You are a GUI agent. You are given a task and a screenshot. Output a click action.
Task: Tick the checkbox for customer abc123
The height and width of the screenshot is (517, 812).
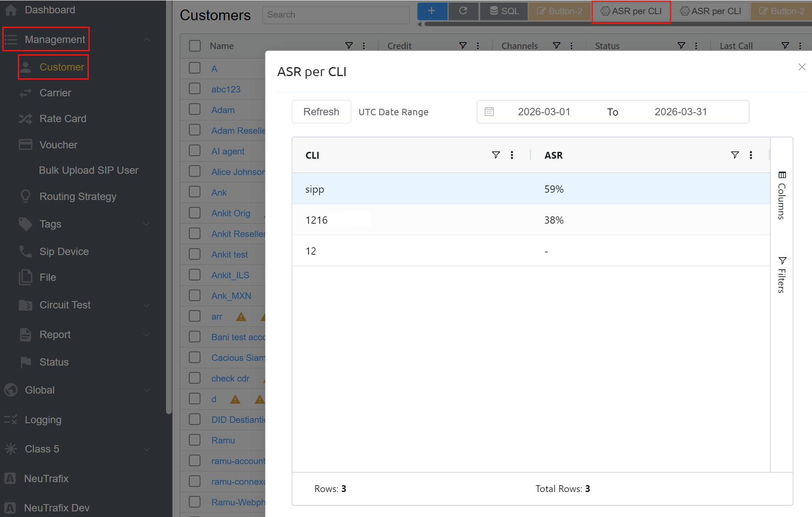(195, 89)
